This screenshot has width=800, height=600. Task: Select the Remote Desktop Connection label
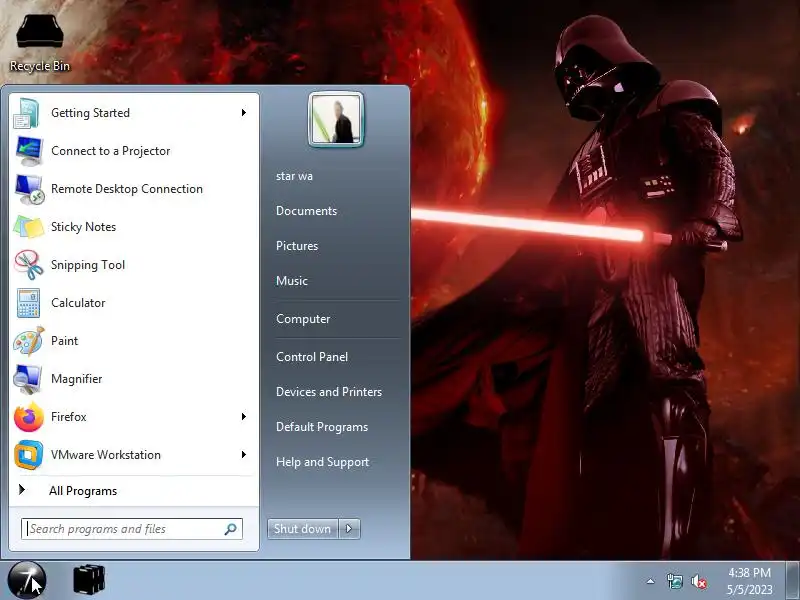(x=127, y=189)
